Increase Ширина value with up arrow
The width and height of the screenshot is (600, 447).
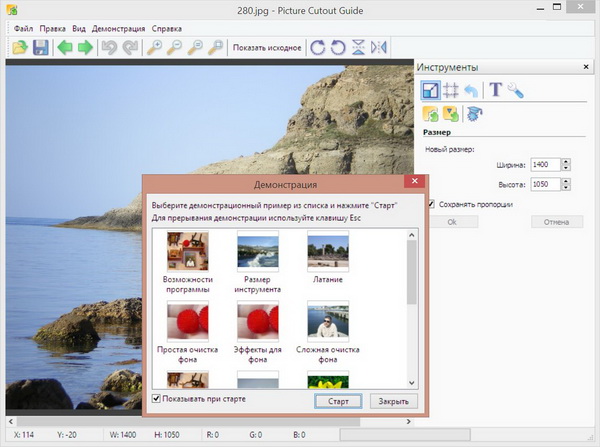click(x=565, y=161)
